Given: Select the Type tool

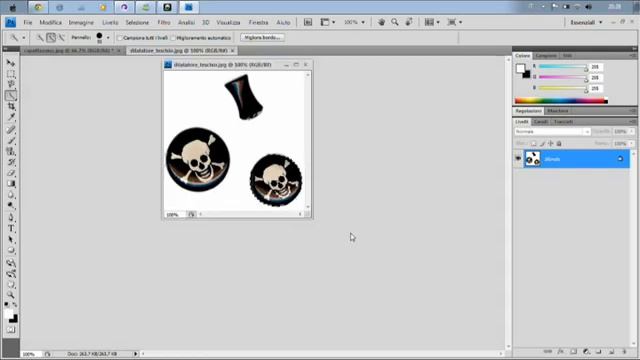Looking at the screenshot, I should click(11, 229).
